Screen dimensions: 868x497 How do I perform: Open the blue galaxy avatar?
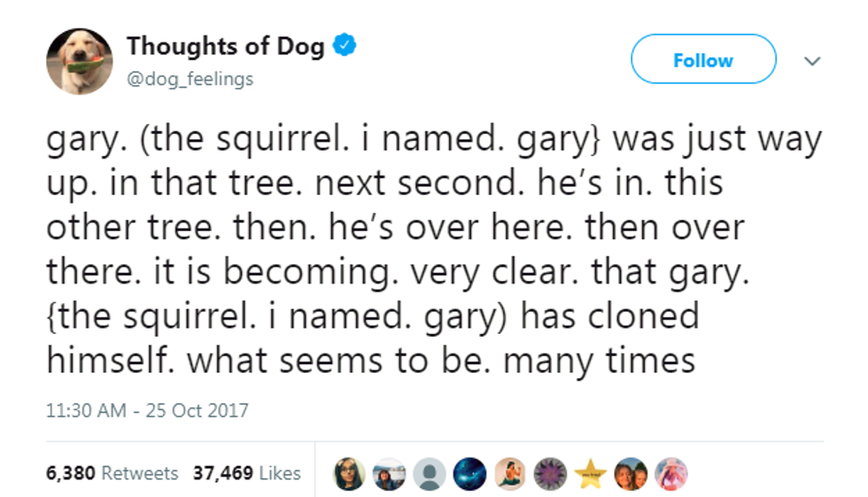470,474
